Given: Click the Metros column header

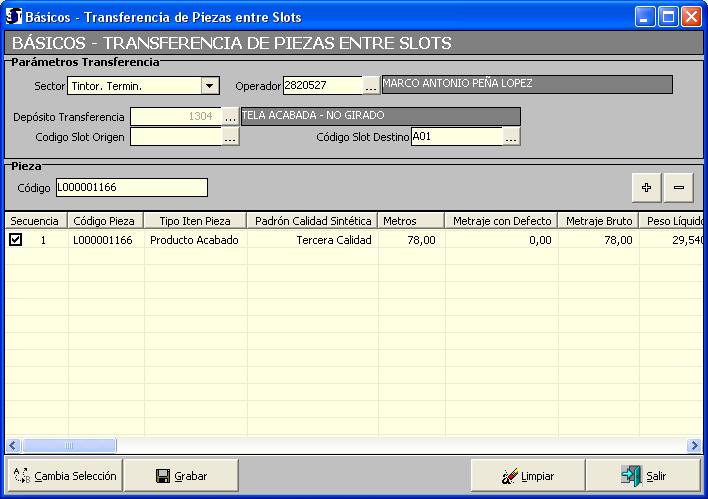Looking at the screenshot, I should point(411,220).
